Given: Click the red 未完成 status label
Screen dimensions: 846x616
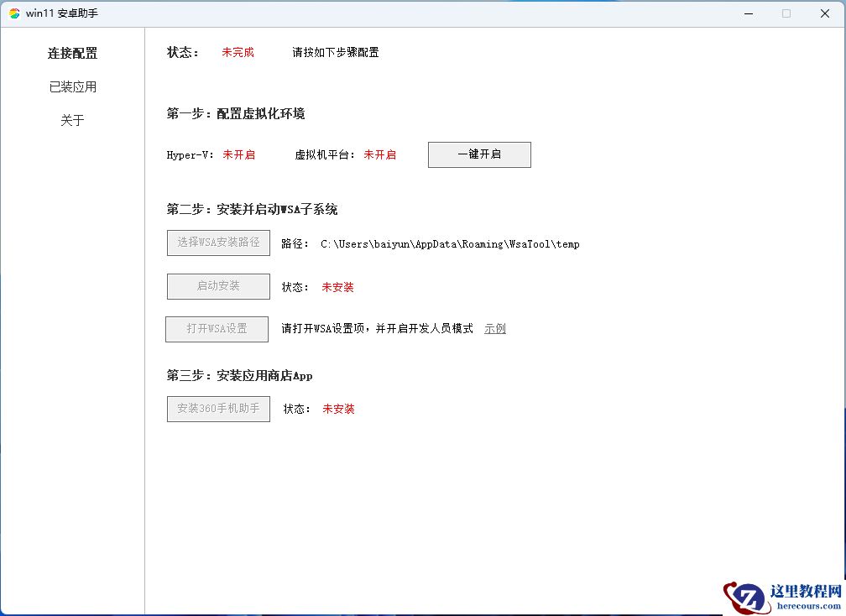Looking at the screenshot, I should point(238,52).
